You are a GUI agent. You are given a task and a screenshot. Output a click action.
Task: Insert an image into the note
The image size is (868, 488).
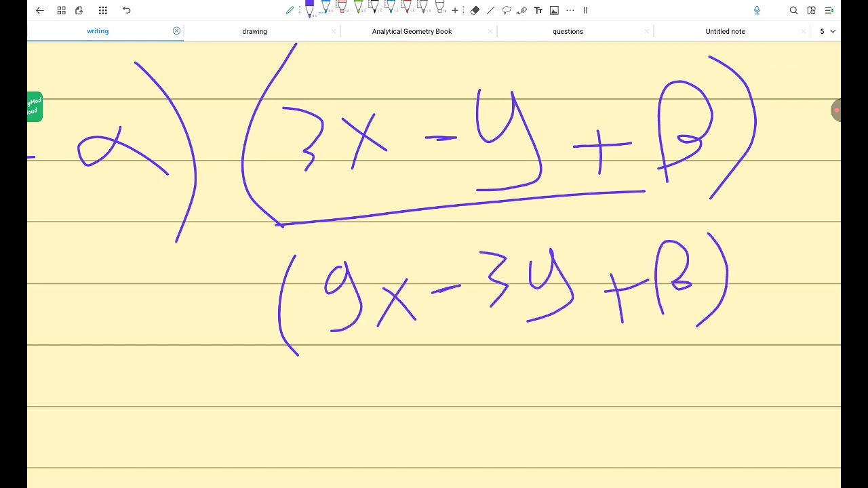click(554, 10)
